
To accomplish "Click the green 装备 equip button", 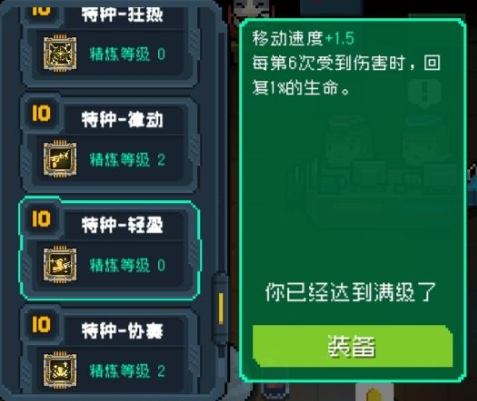I will 353,346.
